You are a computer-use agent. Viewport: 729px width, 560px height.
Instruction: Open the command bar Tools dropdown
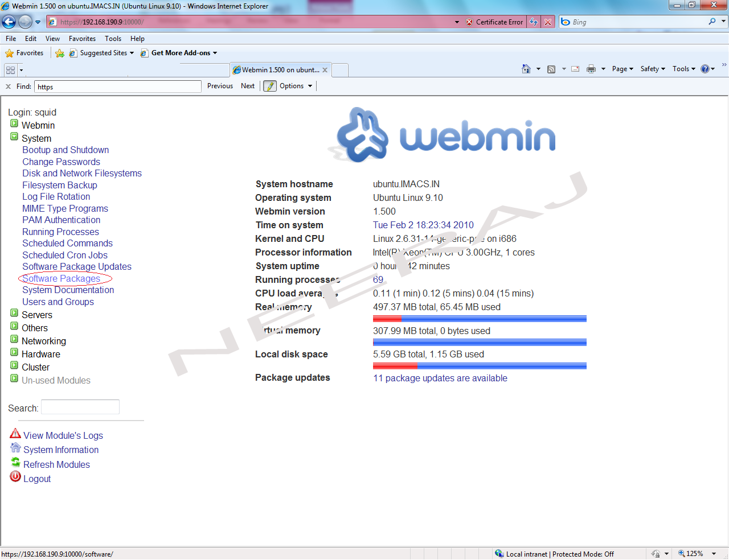684,69
